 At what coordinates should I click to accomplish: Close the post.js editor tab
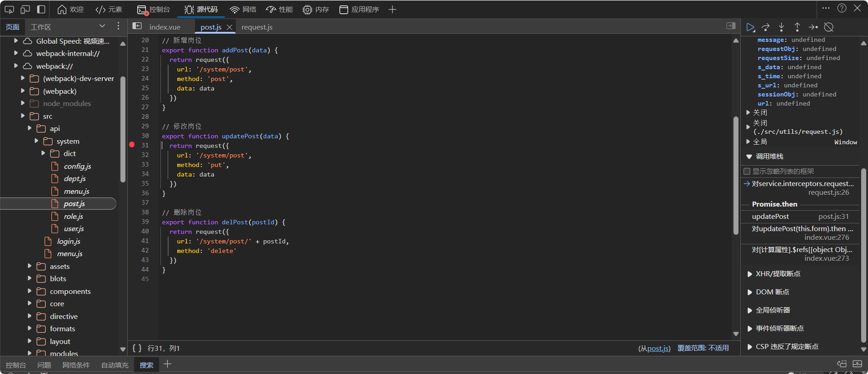click(x=229, y=27)
